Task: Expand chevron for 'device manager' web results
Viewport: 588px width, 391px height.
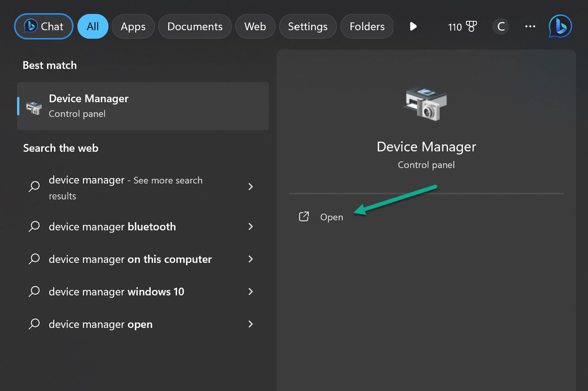Action: click(251, 187)
